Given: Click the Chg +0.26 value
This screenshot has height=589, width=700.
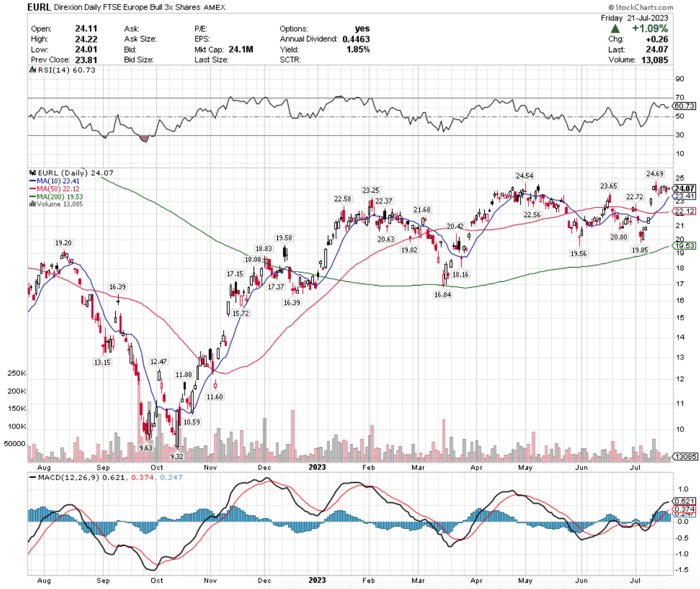Looking at the screenshot, I should 657,39.
